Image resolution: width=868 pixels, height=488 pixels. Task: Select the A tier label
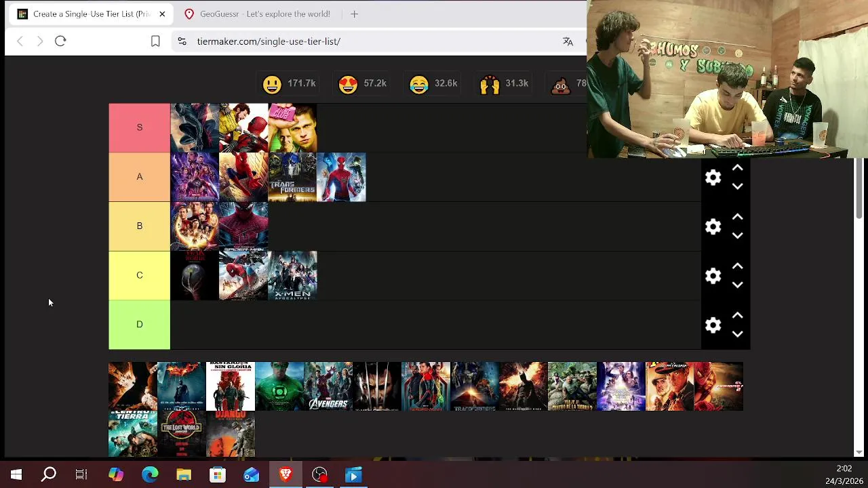(139, 177)
